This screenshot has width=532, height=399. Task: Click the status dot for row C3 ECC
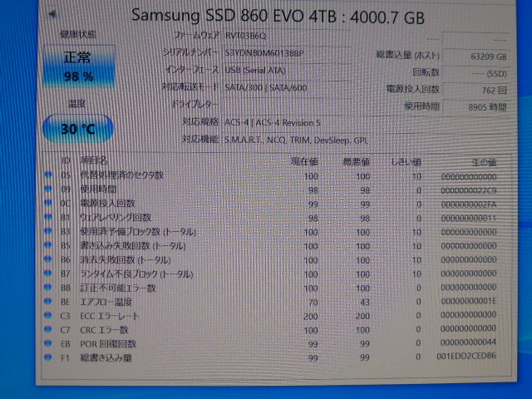[x=48, y=316]
